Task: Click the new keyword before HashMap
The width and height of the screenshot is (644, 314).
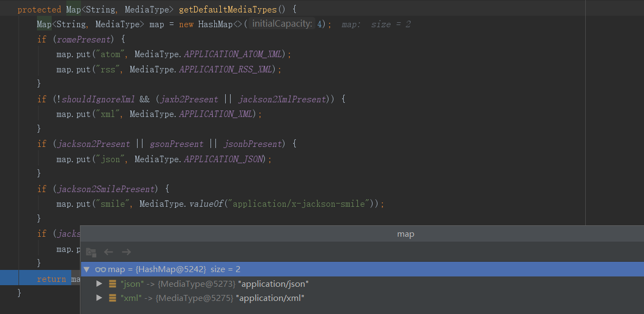Action: (186, 24)
